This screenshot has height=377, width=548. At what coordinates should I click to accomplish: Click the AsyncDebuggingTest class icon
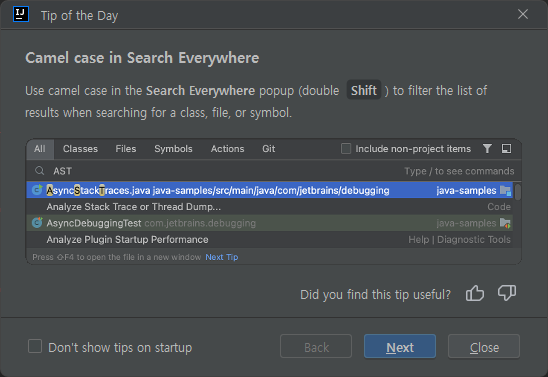pos(37,223)
